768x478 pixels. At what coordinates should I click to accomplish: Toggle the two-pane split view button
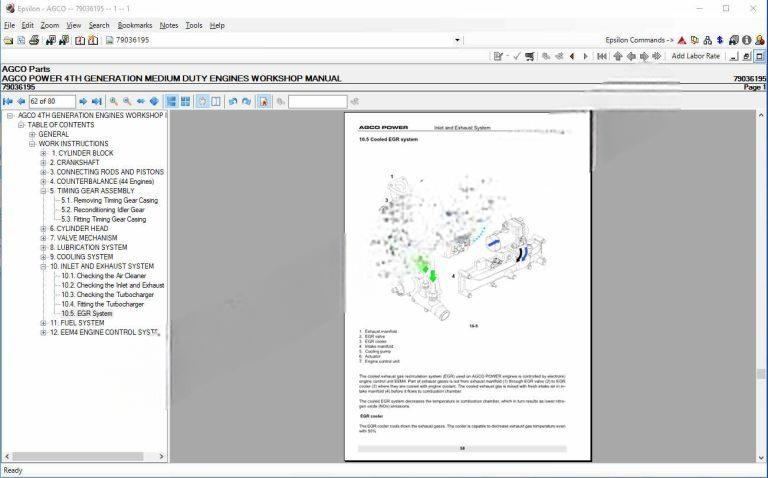pyautogui.click(x=216, y=101)
